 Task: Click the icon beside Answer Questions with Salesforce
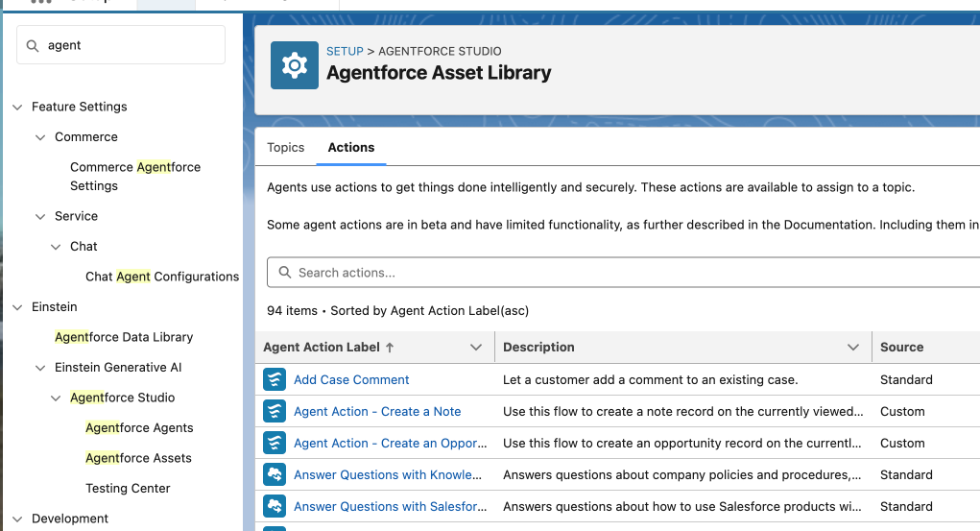click(275, 507)
